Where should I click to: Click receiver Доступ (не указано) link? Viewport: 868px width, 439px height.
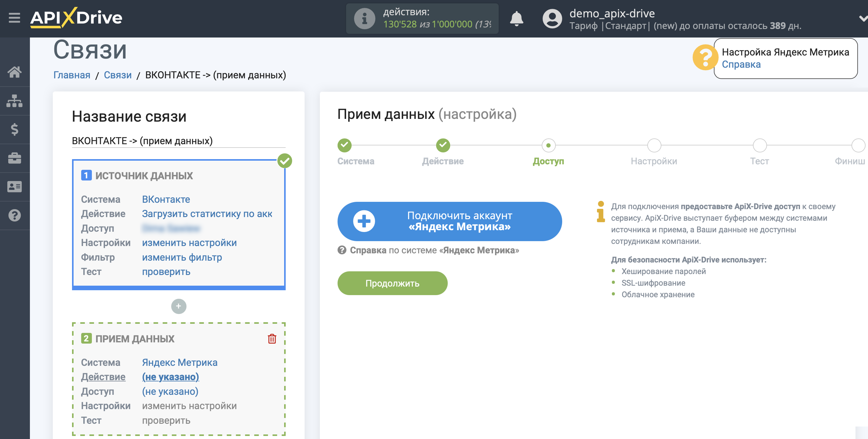170,391
